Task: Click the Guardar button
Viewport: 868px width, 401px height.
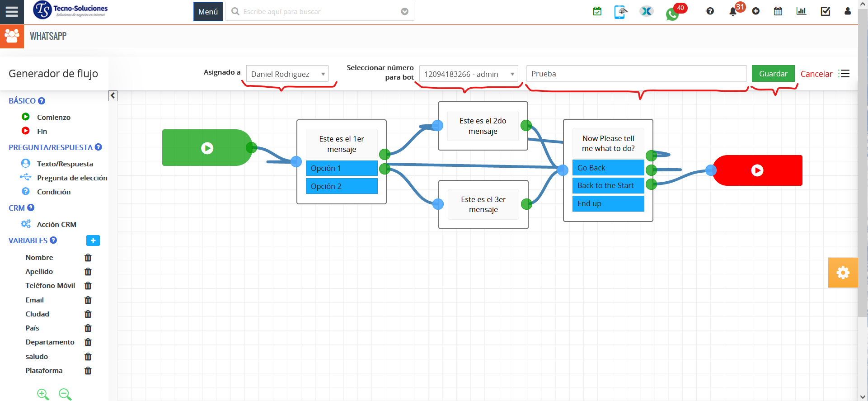Action: click(773, 74)
